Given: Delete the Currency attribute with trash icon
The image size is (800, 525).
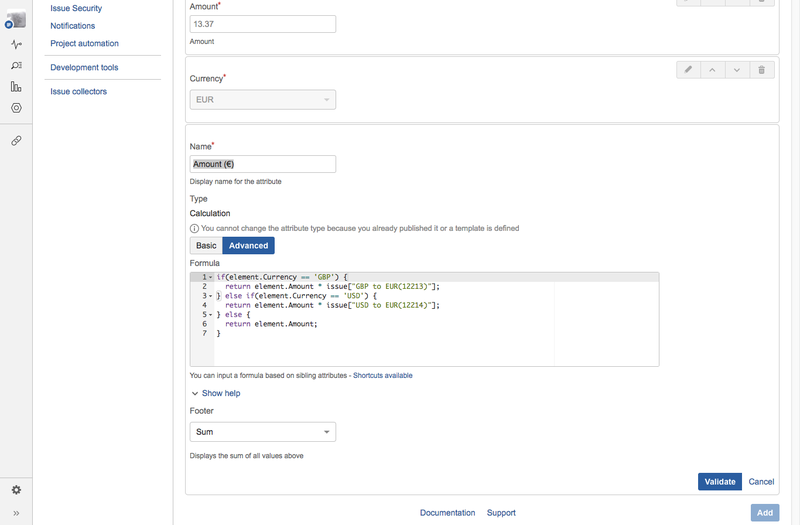Looking at the screenshot, I should point(762,70).
